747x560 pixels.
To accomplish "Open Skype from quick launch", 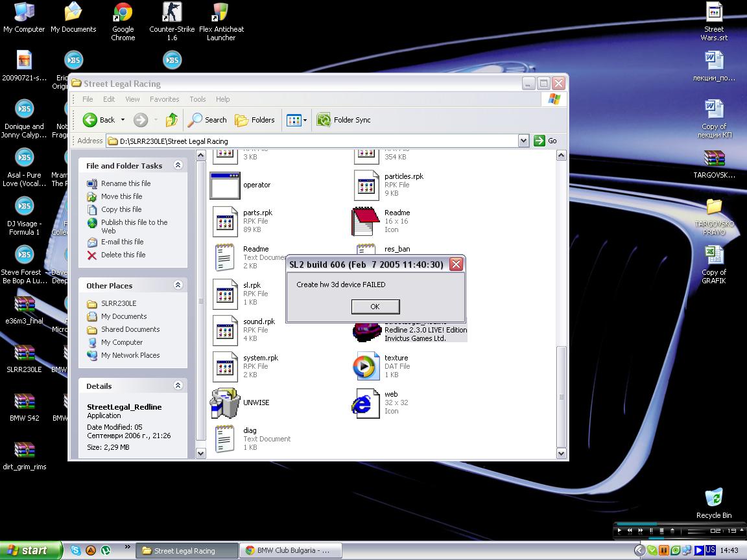I will click(x=76, y=550).
